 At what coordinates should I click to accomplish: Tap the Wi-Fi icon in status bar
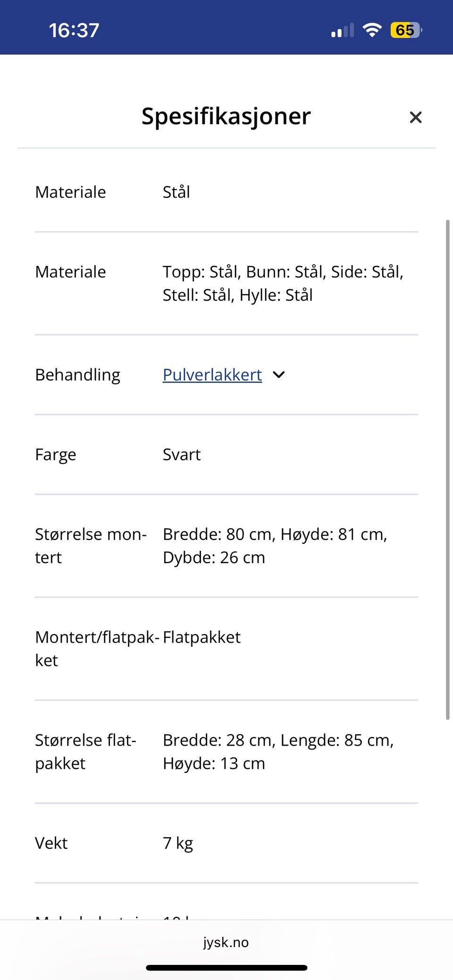372,29
